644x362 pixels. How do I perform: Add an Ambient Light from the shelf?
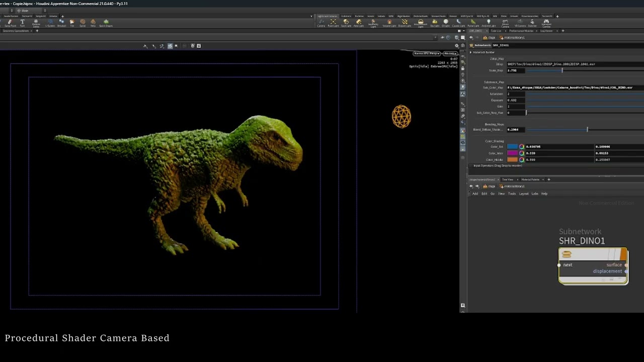[489, 23]
